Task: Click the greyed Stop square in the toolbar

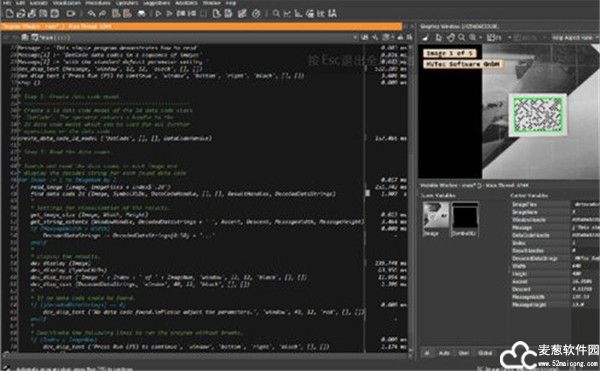Action: [x=204, y=14]
